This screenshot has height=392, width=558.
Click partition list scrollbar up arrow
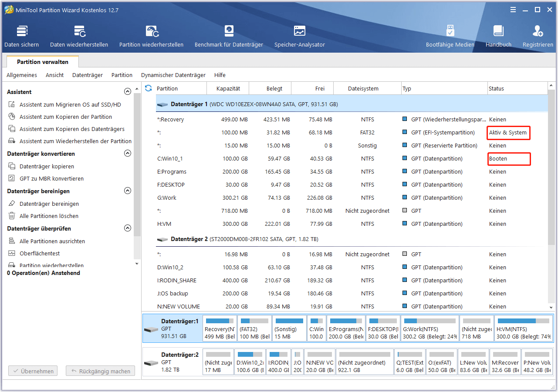[x=551, y=85]
